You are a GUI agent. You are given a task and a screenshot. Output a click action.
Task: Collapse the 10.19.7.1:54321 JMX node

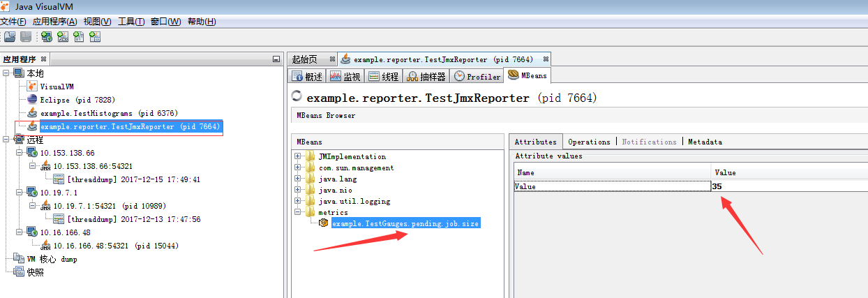tap(33, 206)
